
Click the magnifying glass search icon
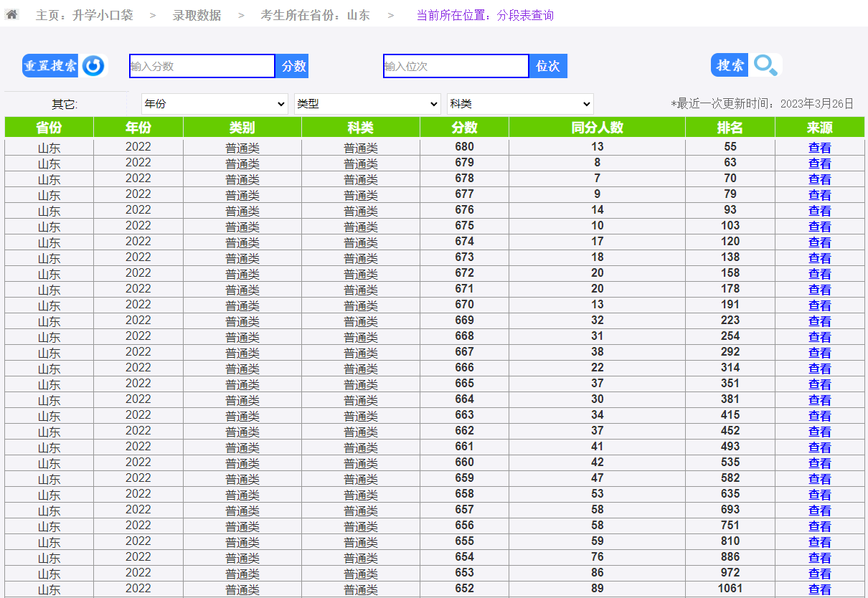[x=765, y=65]
